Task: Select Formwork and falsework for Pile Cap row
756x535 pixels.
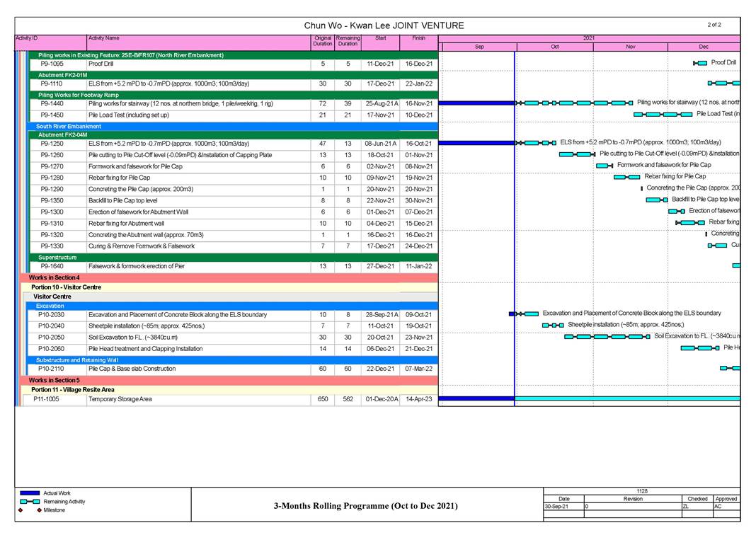Action: [x=233, y=166]
